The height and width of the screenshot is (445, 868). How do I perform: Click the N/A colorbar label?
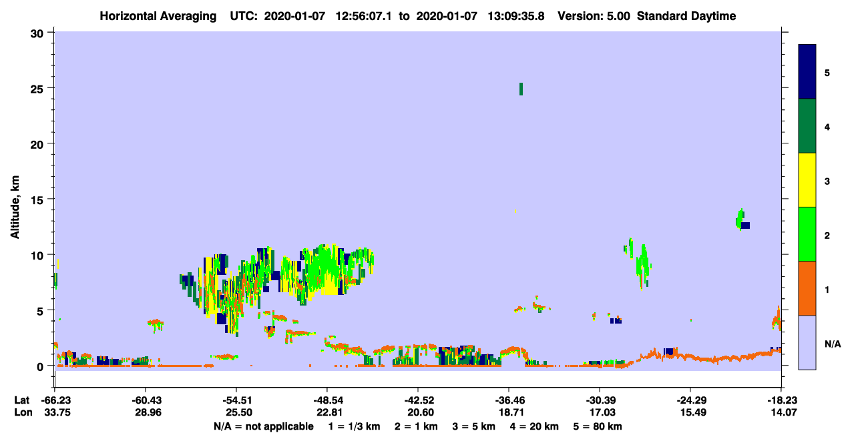(x=833, y=344)
